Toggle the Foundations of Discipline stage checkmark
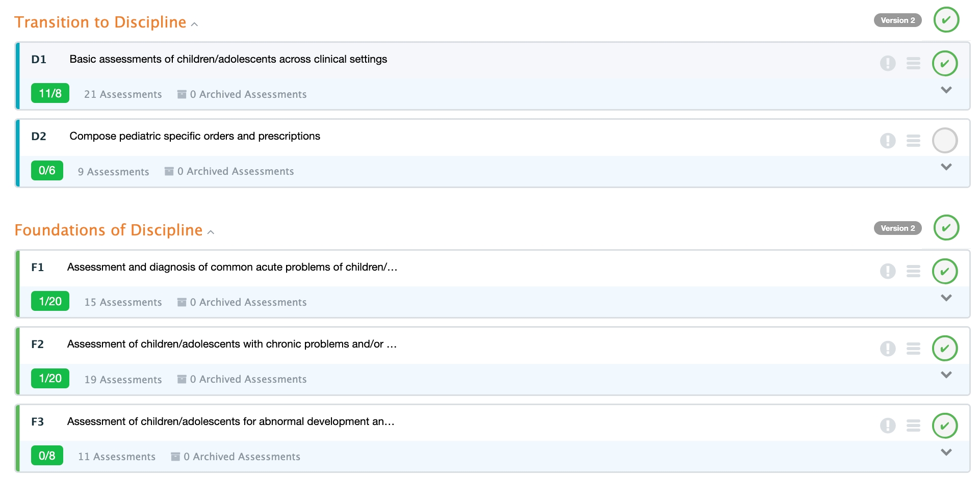This screenshot has width=980, height=478. click(946, 228)
